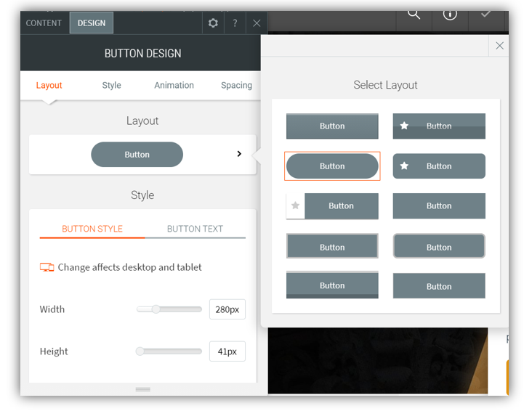Select the BUTTON TEXT sub-tab
Image resolution: width=532 pixels, height=411 pixels.
(195, 229)
